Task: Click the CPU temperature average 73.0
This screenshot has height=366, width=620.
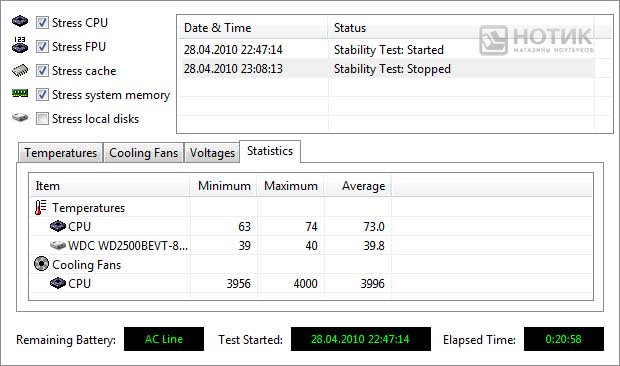Action: click(x=374, y=226)
